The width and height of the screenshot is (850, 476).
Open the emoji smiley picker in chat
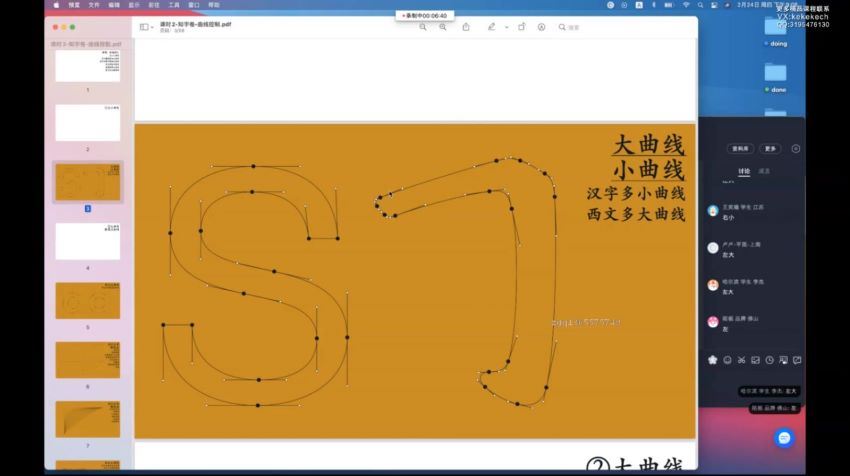(727, 360)
